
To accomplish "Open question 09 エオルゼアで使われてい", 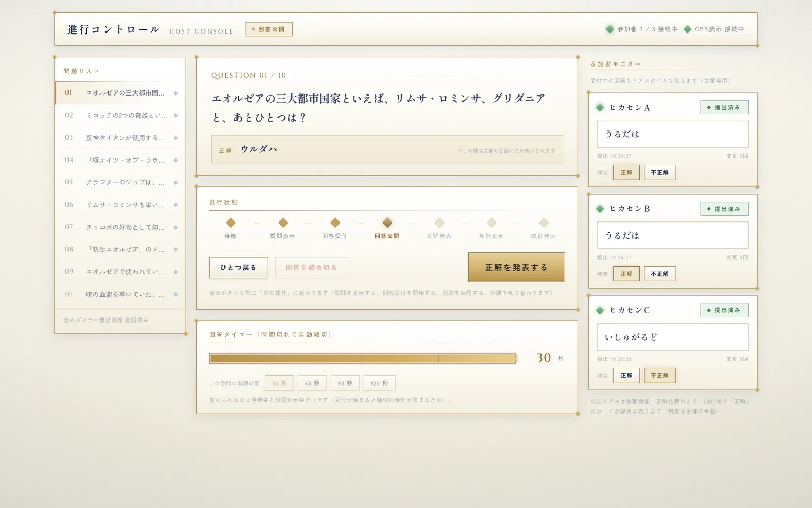I will coord(120,272).
